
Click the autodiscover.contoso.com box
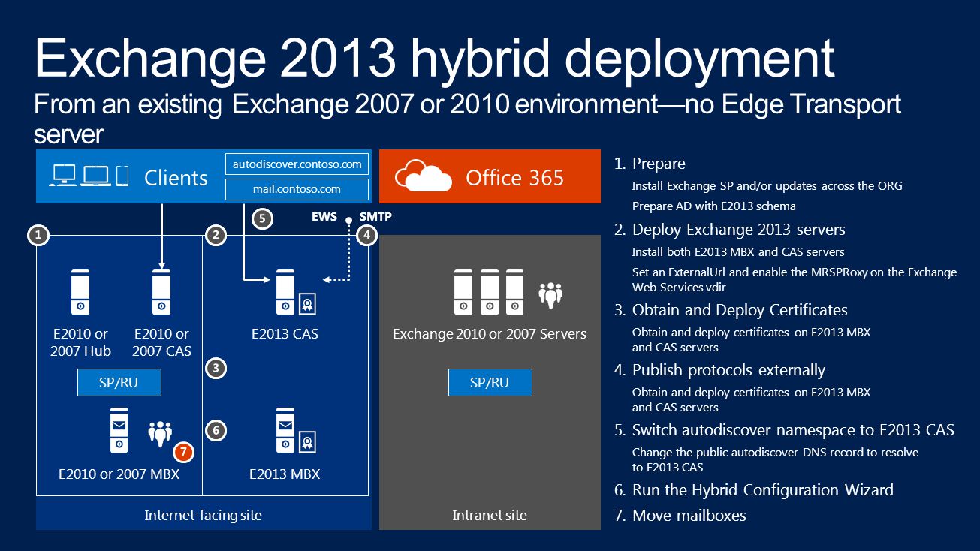[x=297, y=164]
